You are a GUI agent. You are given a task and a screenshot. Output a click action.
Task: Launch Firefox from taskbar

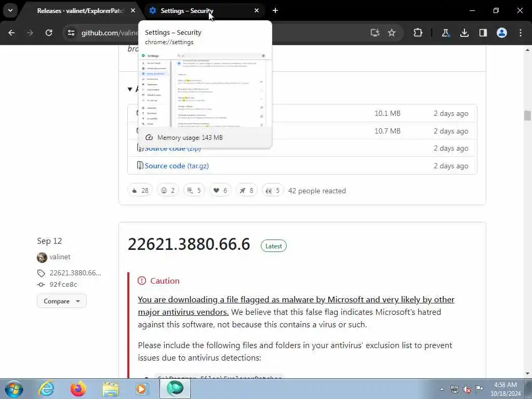78,389
